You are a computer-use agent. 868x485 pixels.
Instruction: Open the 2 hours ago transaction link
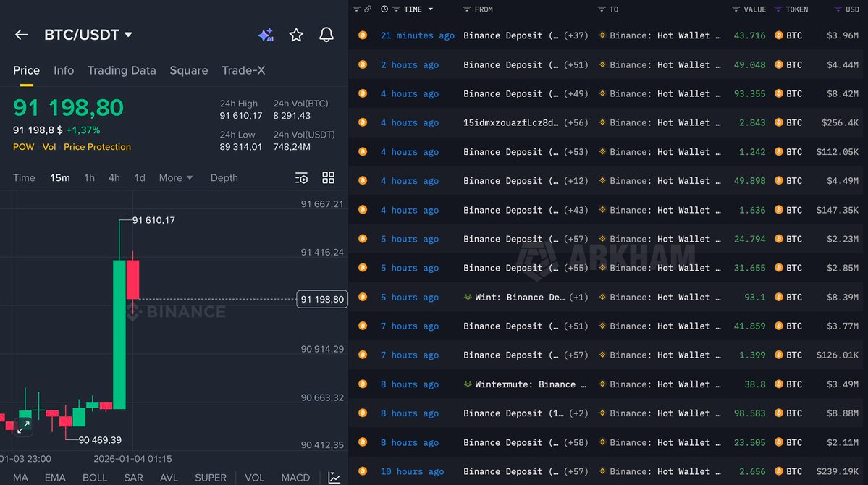(x=410, y=64)
